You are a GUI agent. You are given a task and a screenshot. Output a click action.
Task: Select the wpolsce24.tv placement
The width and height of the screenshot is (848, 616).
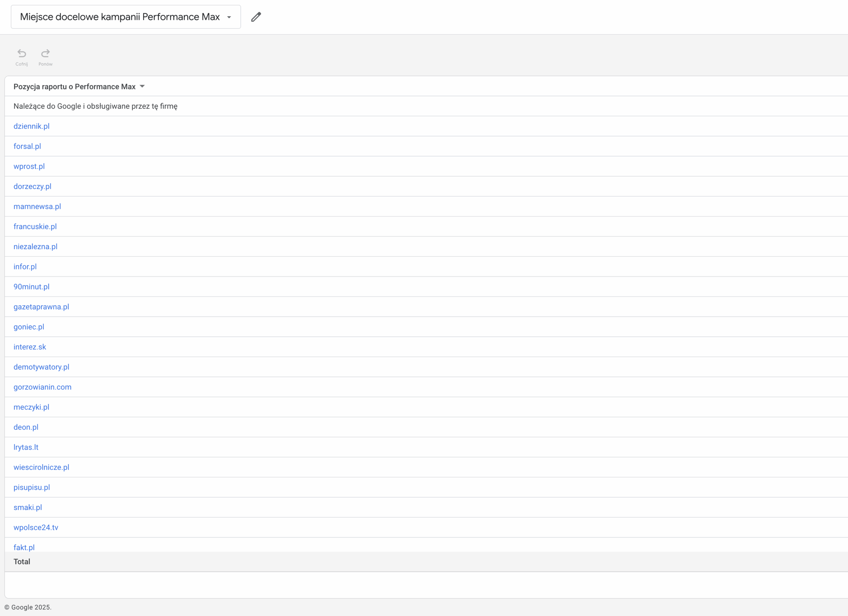click(36, 528)
